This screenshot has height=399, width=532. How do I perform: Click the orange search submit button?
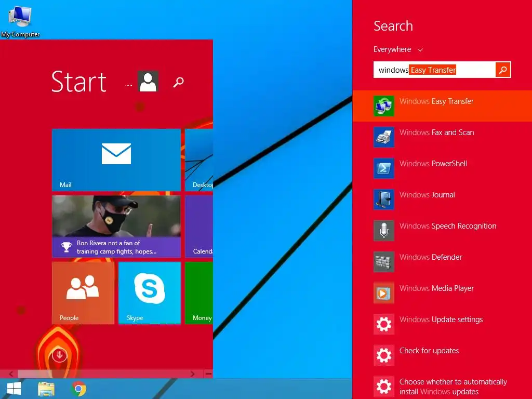503,70
